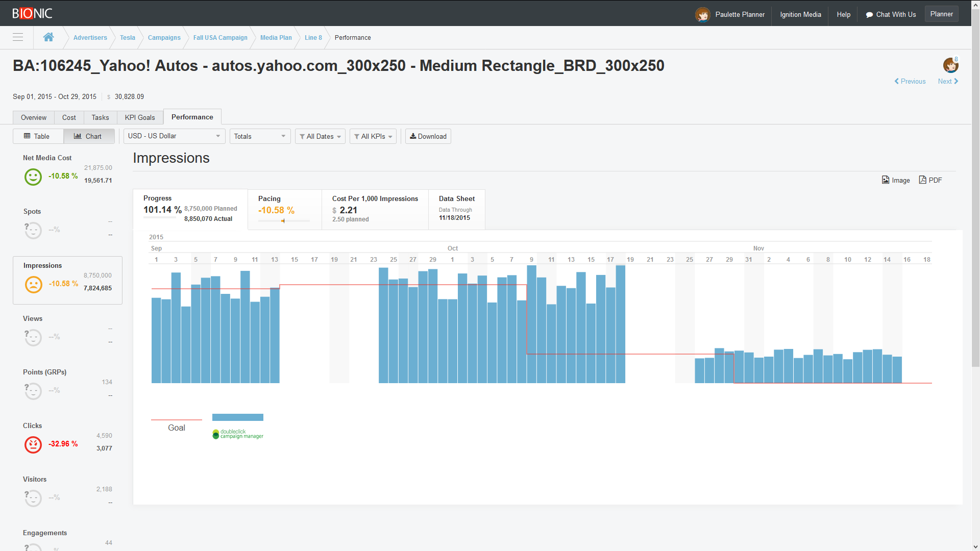Open the USD - US Dollar currency dropdown

pos(174,136)
